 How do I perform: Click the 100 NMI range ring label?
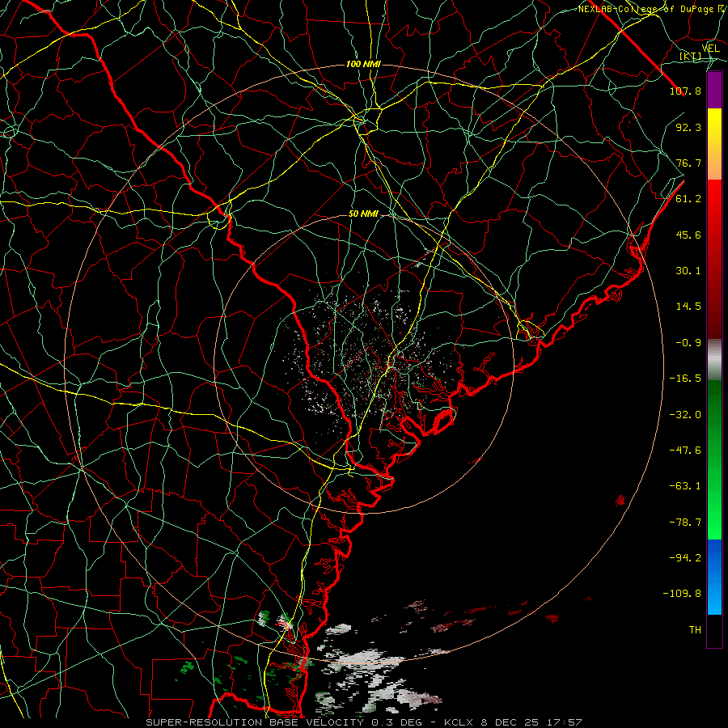pyautogui.click(x=363, y=64)
